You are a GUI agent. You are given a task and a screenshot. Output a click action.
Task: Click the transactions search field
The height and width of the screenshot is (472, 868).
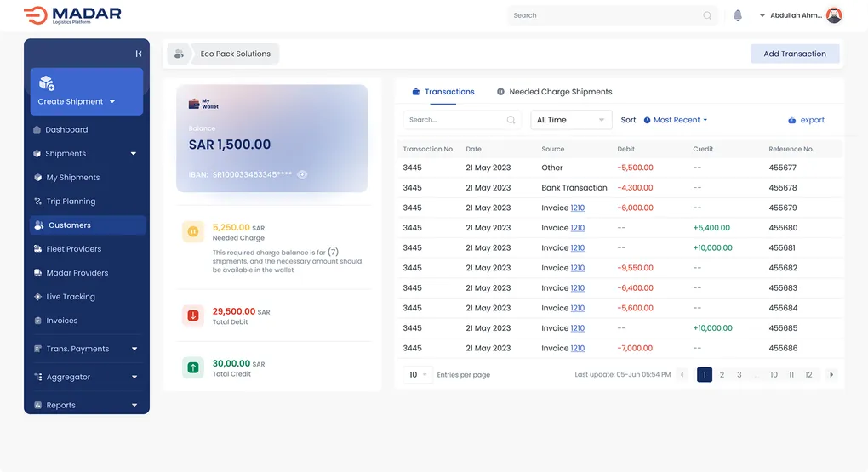tap(455, 120)
